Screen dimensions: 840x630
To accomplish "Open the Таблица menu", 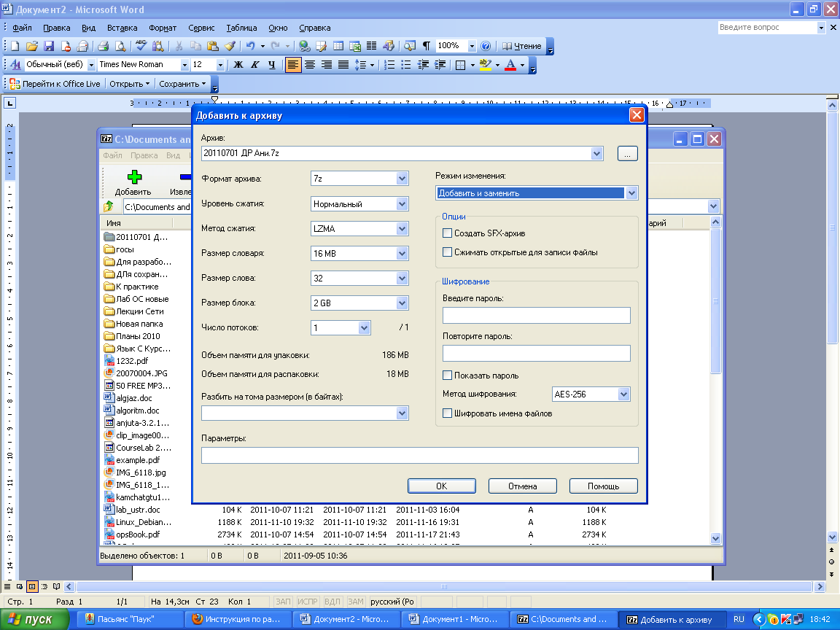I will click(x=241, y=28).
